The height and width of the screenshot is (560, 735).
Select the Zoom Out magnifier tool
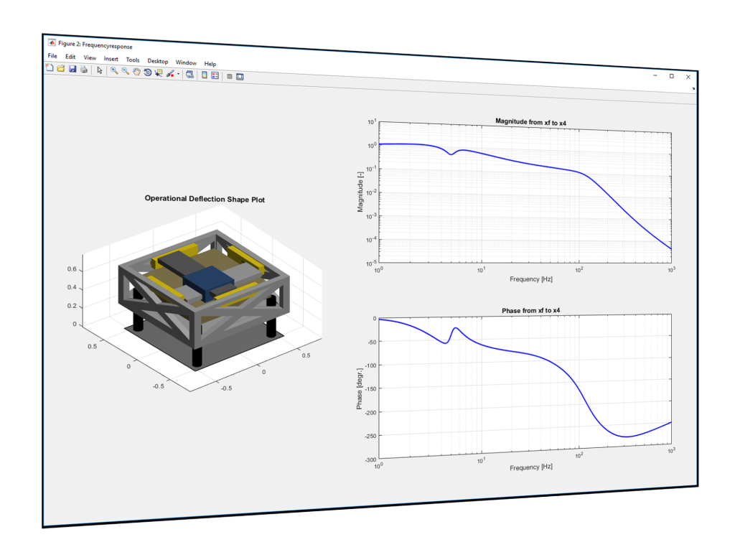126,71
